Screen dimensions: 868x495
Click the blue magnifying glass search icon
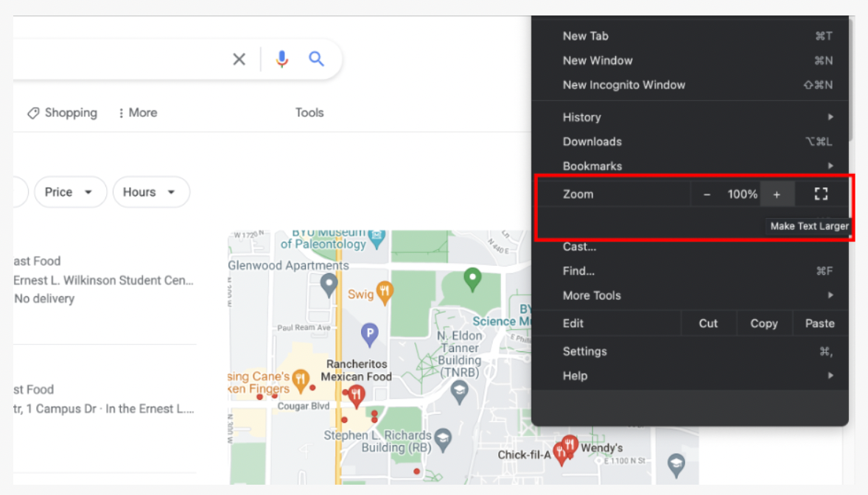click(x=316, y=59)
